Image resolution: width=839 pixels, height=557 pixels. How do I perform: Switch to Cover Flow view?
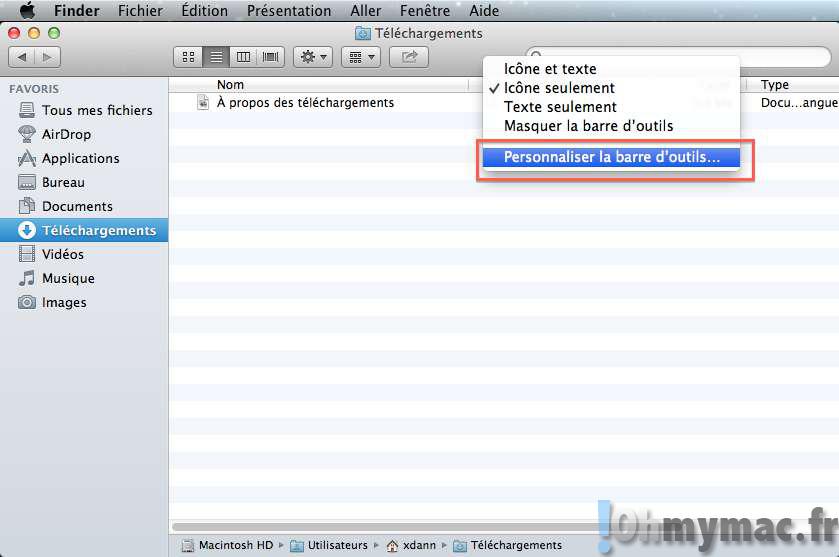271,57
